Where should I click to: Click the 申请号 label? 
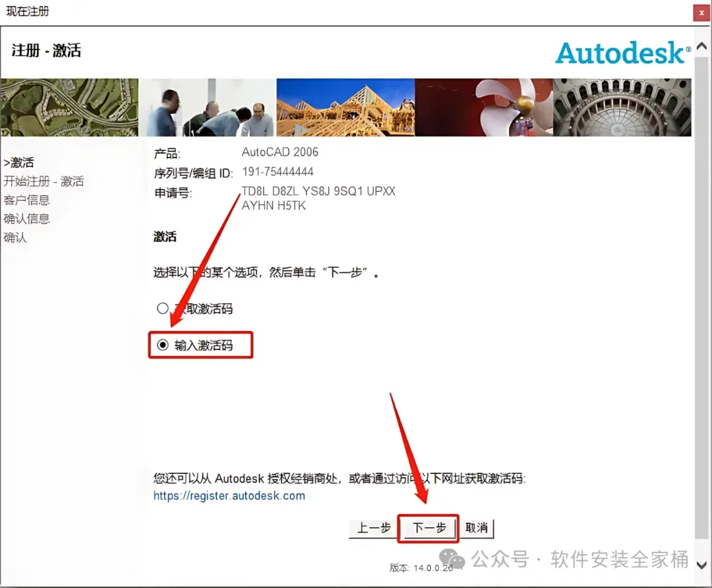tap(173, 192)
